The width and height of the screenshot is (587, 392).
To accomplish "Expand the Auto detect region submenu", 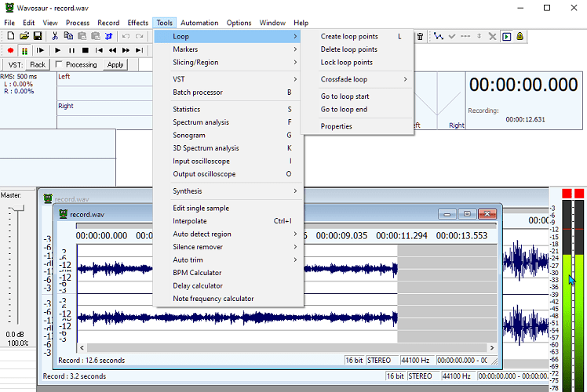I will 228,234.
